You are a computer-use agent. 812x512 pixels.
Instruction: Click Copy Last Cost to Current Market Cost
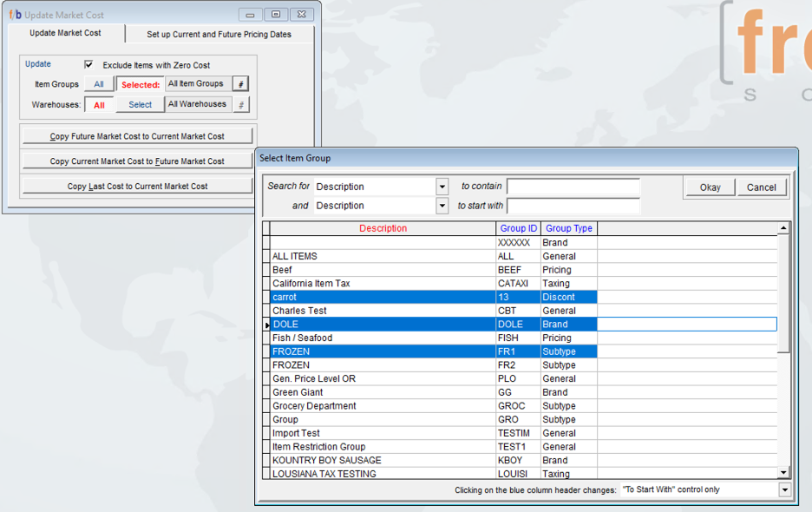coord(137,186)
